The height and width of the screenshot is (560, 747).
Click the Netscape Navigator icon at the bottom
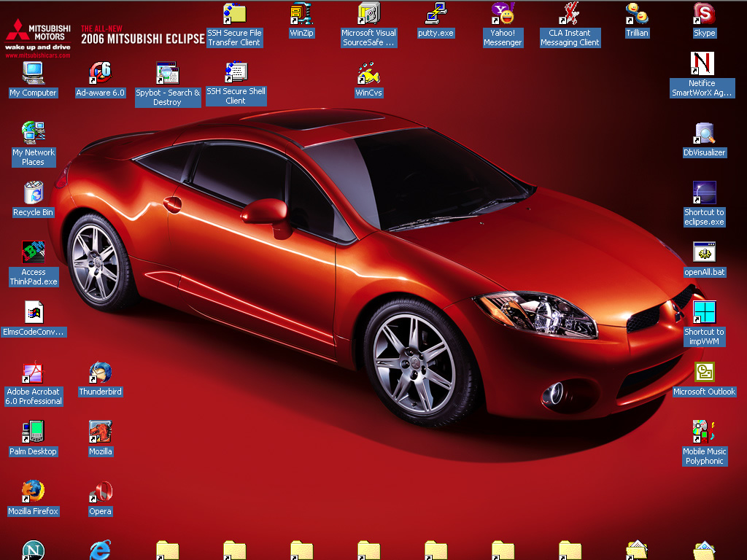click(33, 550)
